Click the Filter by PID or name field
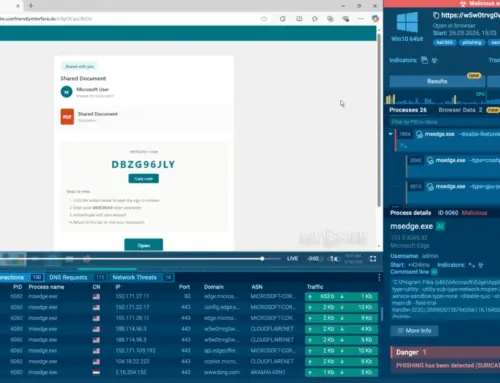This screenshot has height=383, width=500. click(444, 122)
